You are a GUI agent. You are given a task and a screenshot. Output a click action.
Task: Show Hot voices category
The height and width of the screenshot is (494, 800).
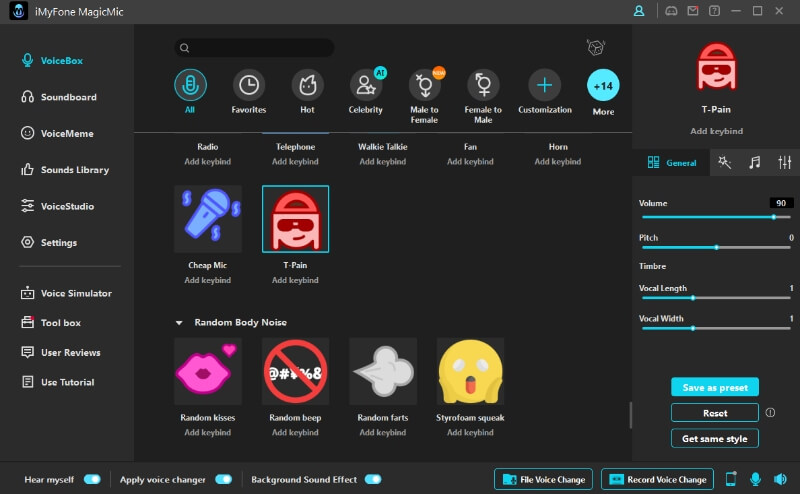tap(307, 91)
